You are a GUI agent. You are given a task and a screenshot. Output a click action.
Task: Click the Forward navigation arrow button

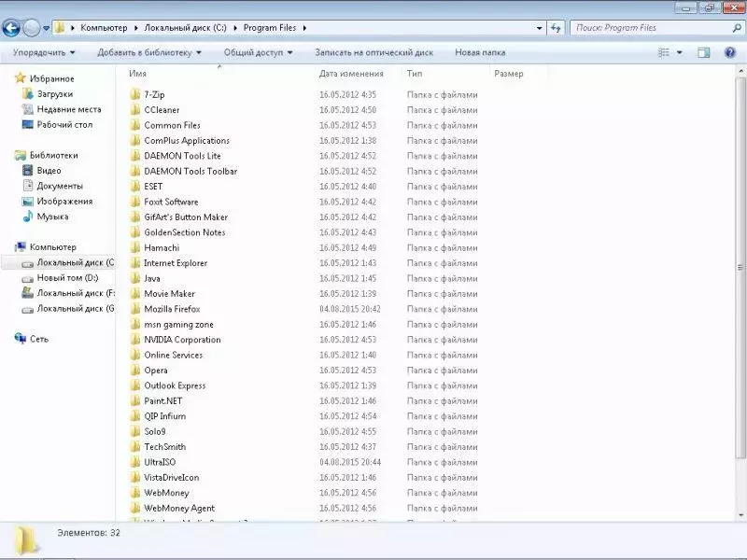[32, 28]
